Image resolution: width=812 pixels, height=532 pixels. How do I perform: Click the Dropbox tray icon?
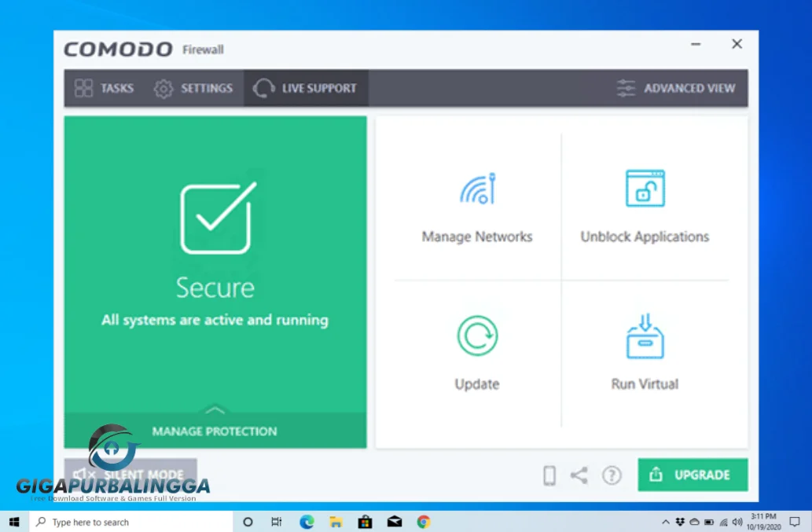[x=680, y=522]
